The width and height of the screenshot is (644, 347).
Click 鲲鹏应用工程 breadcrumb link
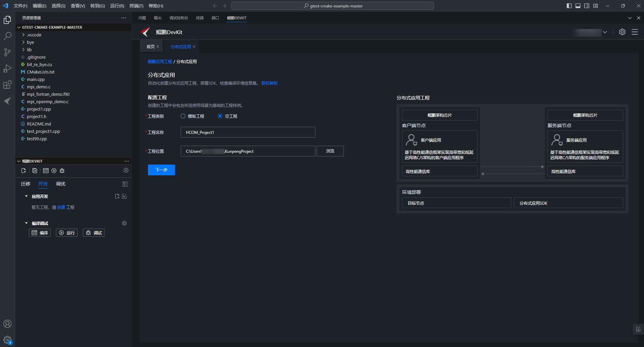coord(160,61)
